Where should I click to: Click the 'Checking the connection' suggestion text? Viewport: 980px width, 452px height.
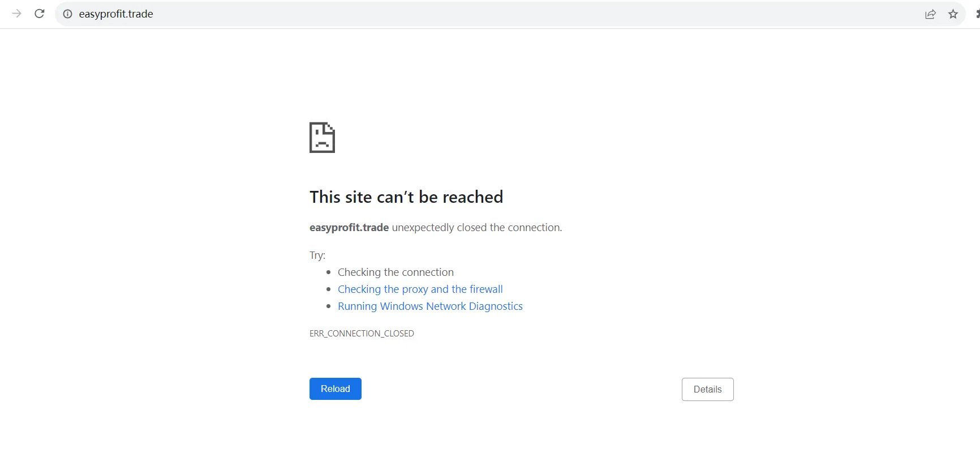coord(396,272)
